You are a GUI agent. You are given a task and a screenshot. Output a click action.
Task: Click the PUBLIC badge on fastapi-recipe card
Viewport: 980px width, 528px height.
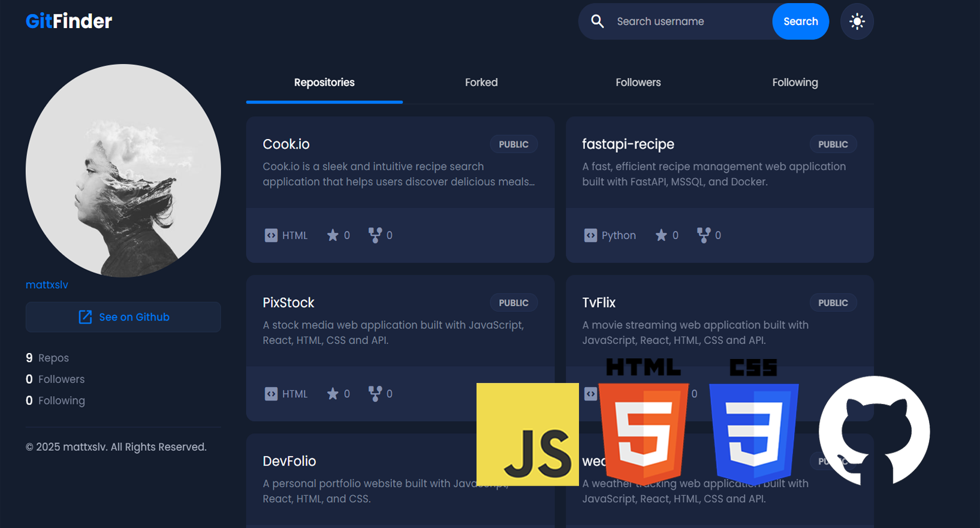click(x=833, y=144)
